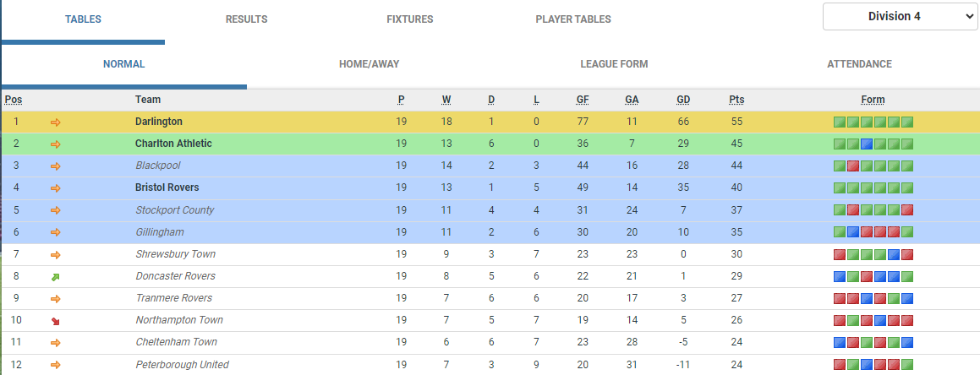This screenshot has height=375, width=980.
Task: View the Attendance sub-tab
Action: click(859, 64)
